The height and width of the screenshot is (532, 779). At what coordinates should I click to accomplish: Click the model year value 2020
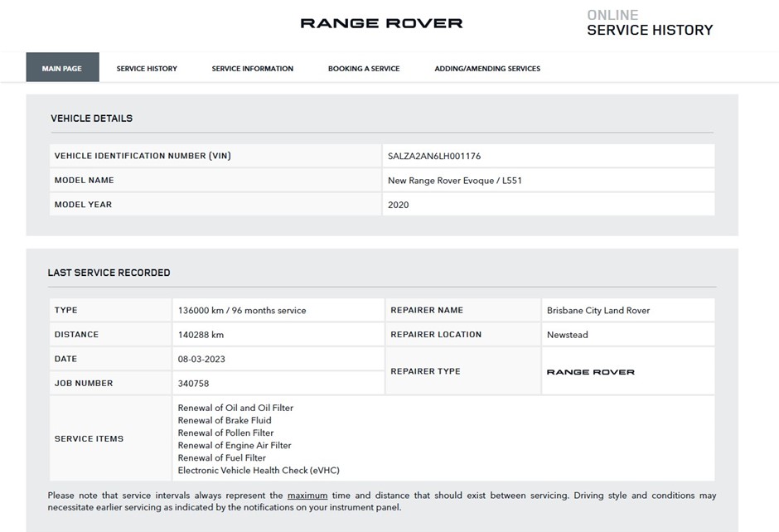pos(398,205)
